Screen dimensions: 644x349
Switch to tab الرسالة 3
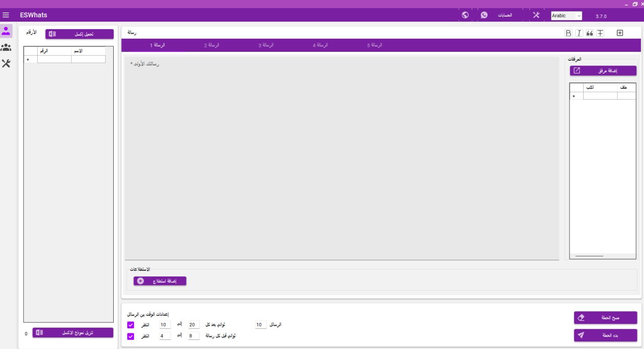[x=265, y=45]
